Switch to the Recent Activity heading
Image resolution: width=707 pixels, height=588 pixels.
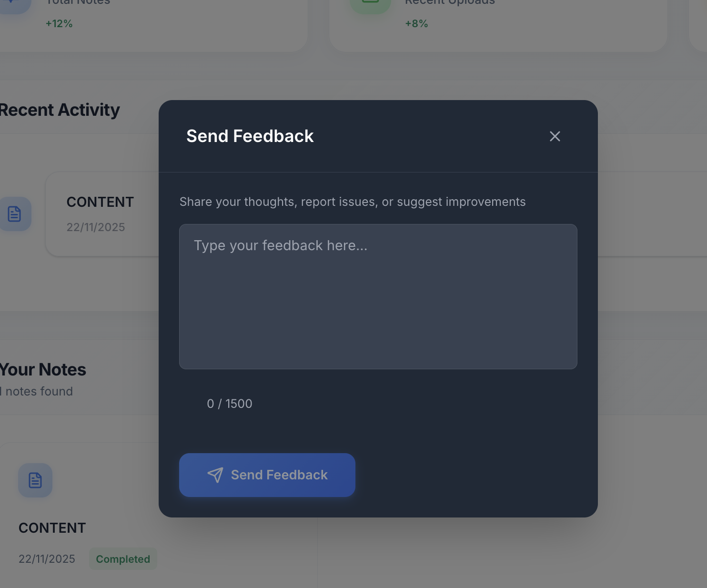click(x=60, y=110)
